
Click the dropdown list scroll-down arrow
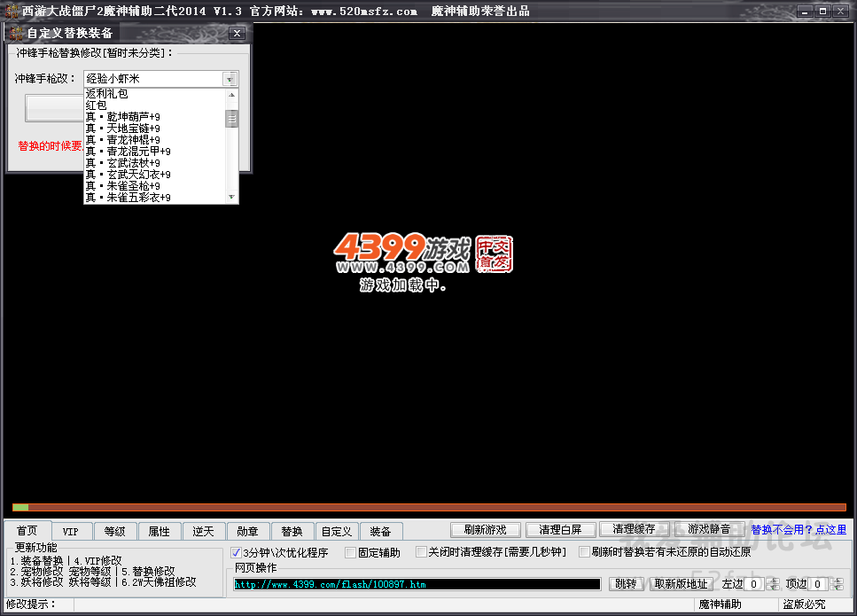coord(231,197)
